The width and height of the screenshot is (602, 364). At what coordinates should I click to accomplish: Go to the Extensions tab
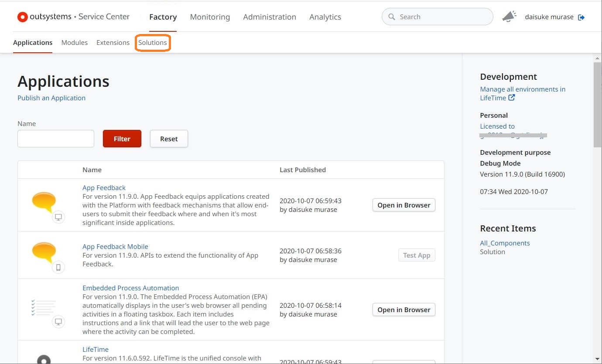113,43
